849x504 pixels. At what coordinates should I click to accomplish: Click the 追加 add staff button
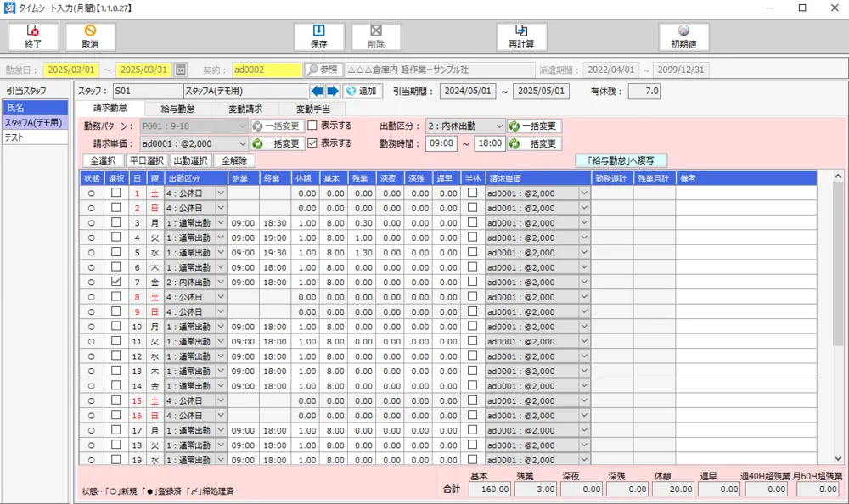tap(363, 91)
